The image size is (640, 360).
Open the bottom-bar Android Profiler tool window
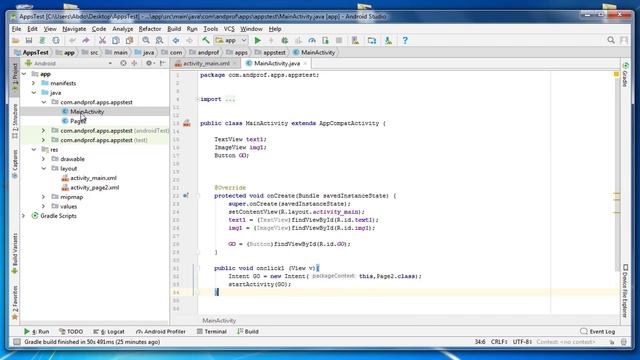click(x=161, y=331)
